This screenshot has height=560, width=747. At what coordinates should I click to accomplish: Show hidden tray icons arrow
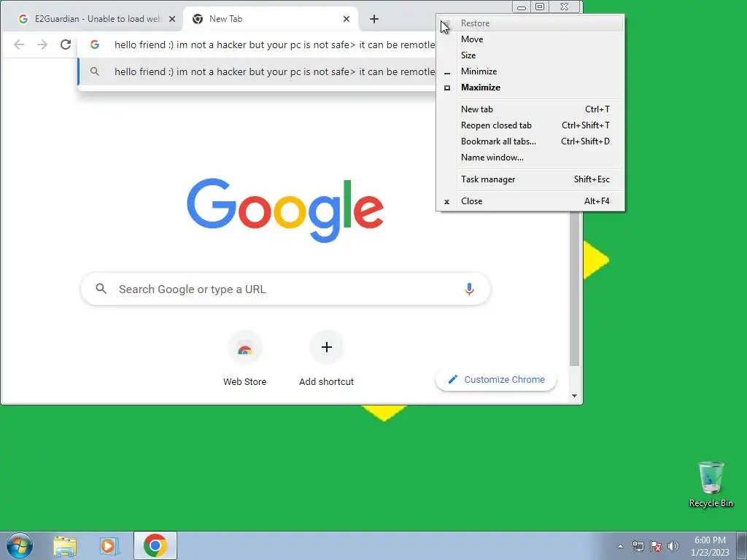point(620,546)
